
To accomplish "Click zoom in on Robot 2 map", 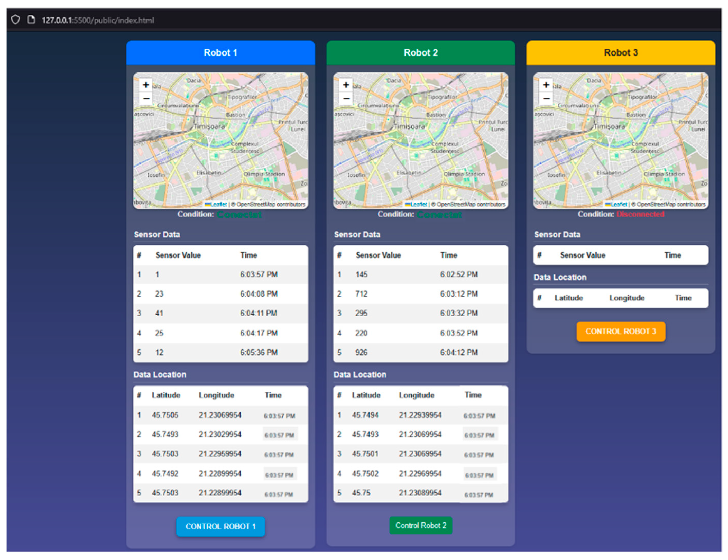I will click(346, 85).
